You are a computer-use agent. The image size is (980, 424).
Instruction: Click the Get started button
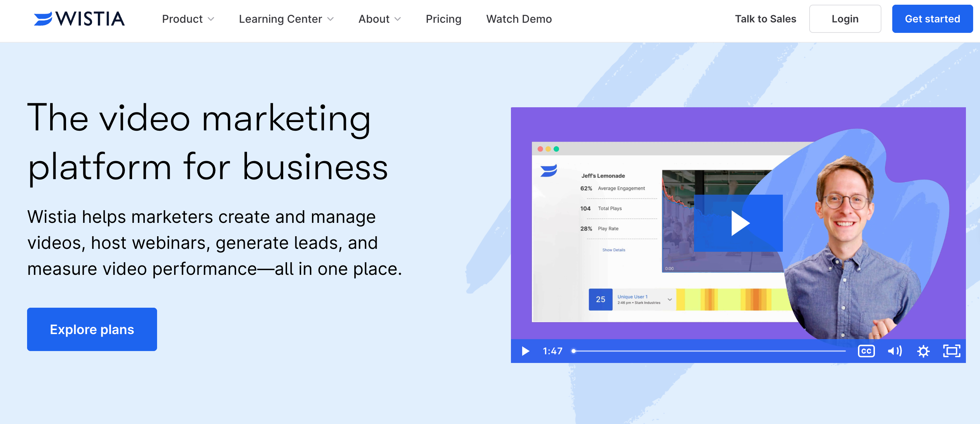[x=933, y=18]
